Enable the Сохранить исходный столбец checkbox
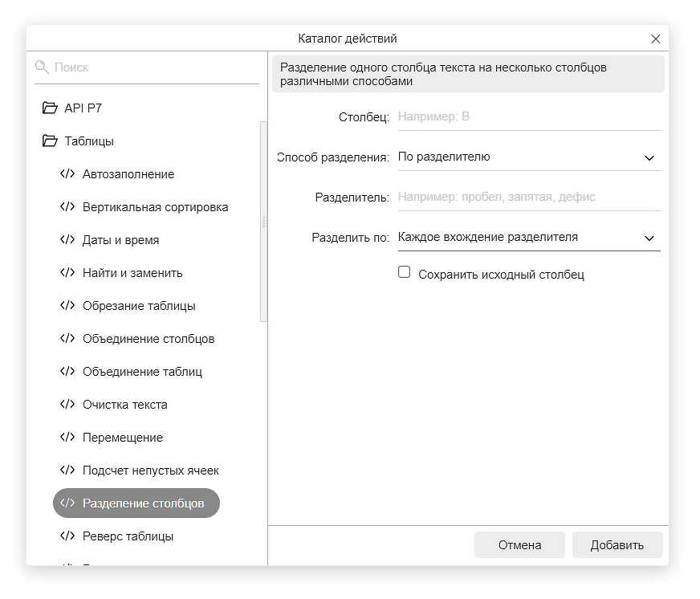The height and width of the screenshot is (599, 700). [x=405, y=273]
